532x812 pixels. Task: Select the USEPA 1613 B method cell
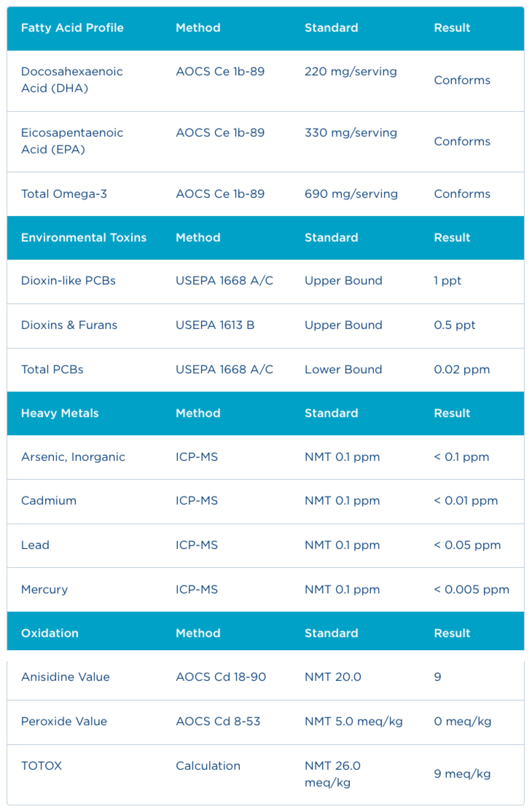pyautogui.click(x=215, y=325)
